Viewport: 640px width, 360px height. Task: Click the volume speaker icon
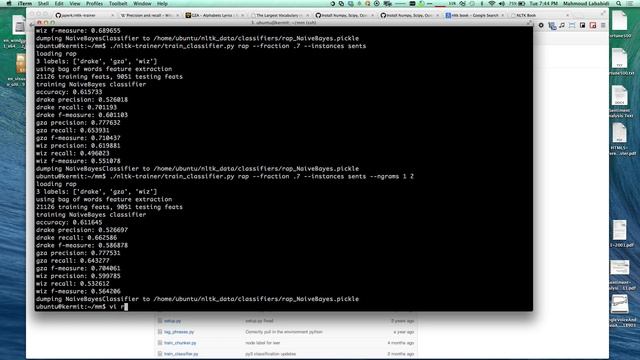click(x=502, y=3)
